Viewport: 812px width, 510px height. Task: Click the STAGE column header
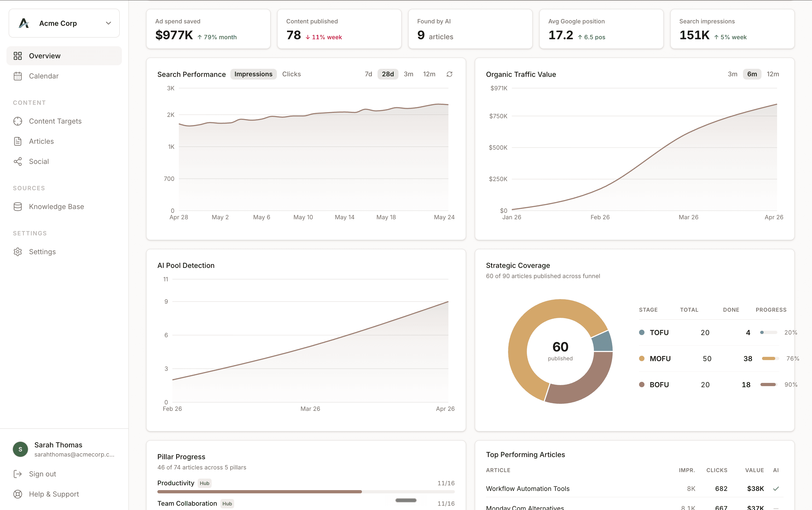[648, 310]
